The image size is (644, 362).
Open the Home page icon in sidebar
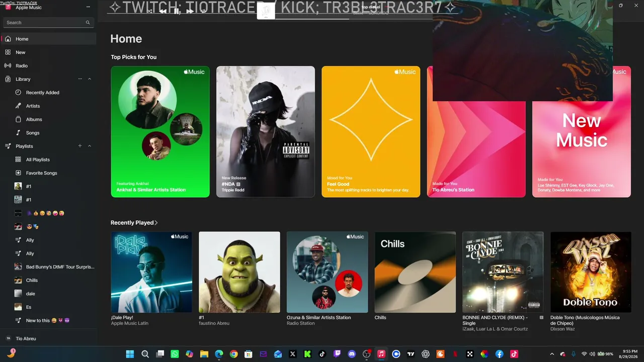click(x=8, y=39)
